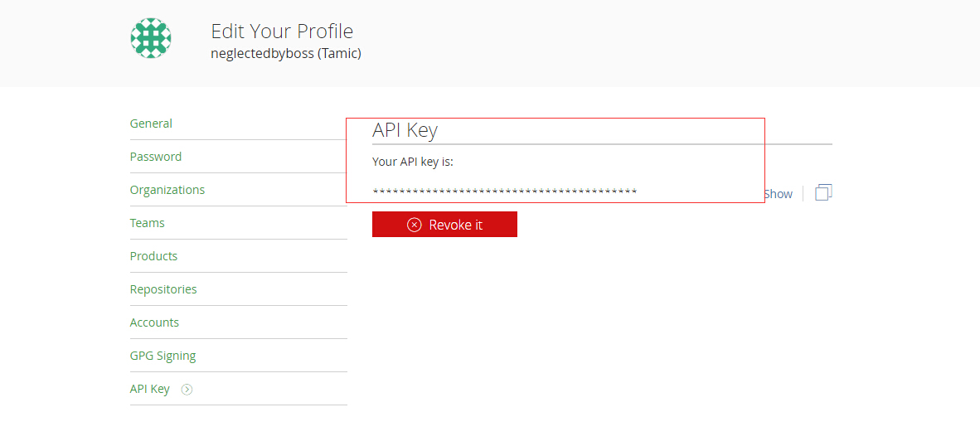Show the hidden API key
The image size is (980, 446).
[779, 194]
